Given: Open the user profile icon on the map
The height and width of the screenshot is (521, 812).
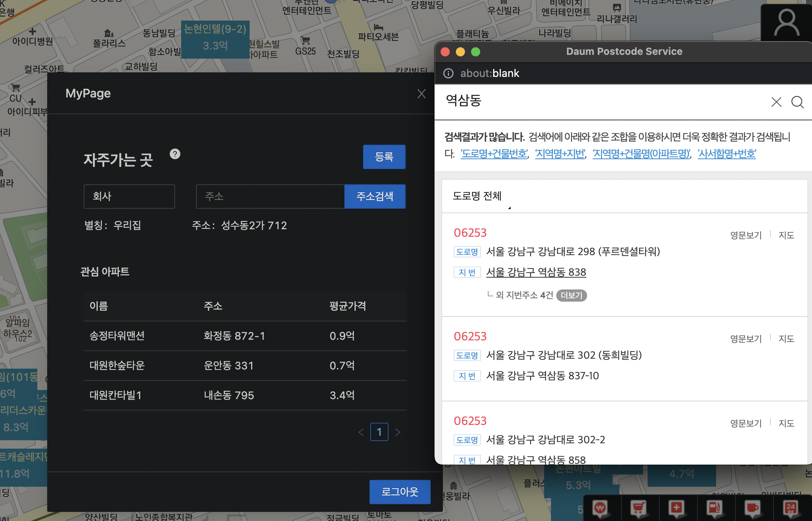Looking at the screenshot, I should (786, 23).
